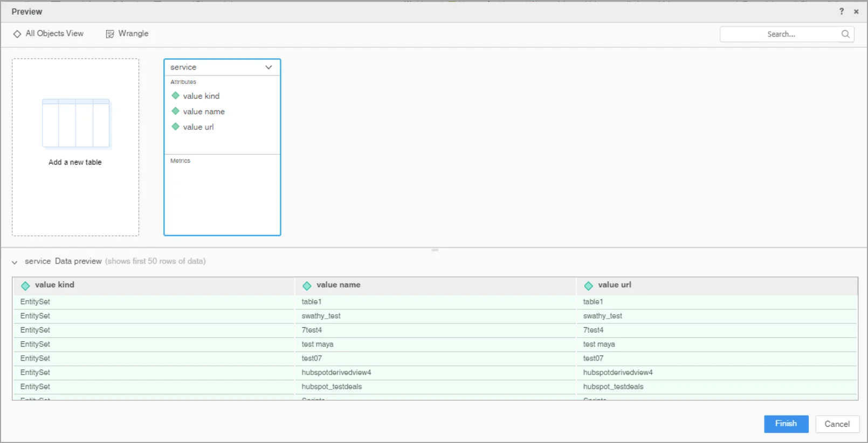Select the value url attribute in service table
This screenshot has height=443, width=868.
click(198, 127)
